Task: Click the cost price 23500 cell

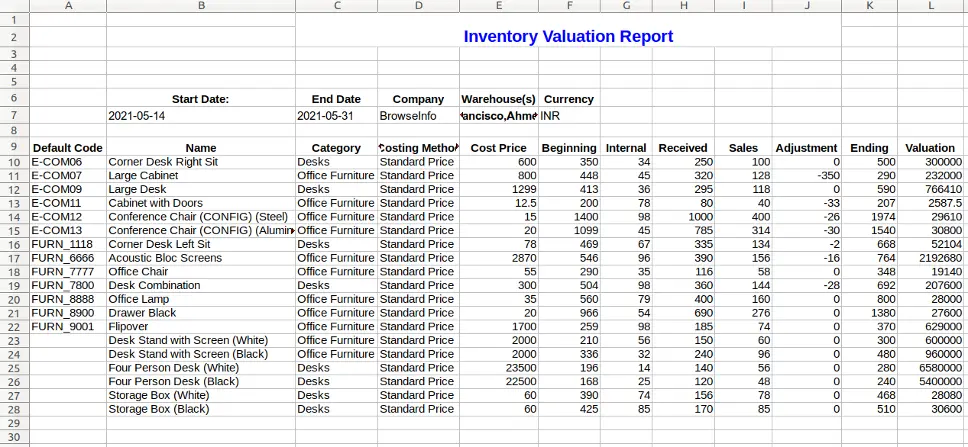Action: point(499,368)
